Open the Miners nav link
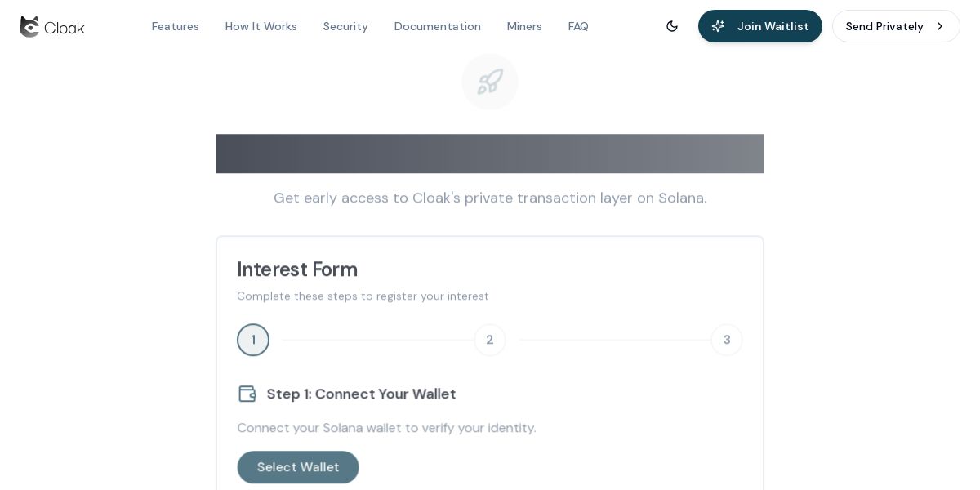 [524, 26]
